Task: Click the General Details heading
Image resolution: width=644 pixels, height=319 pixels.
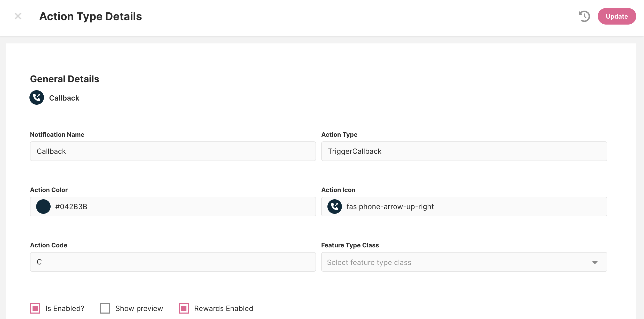Action: pos(65,79)
